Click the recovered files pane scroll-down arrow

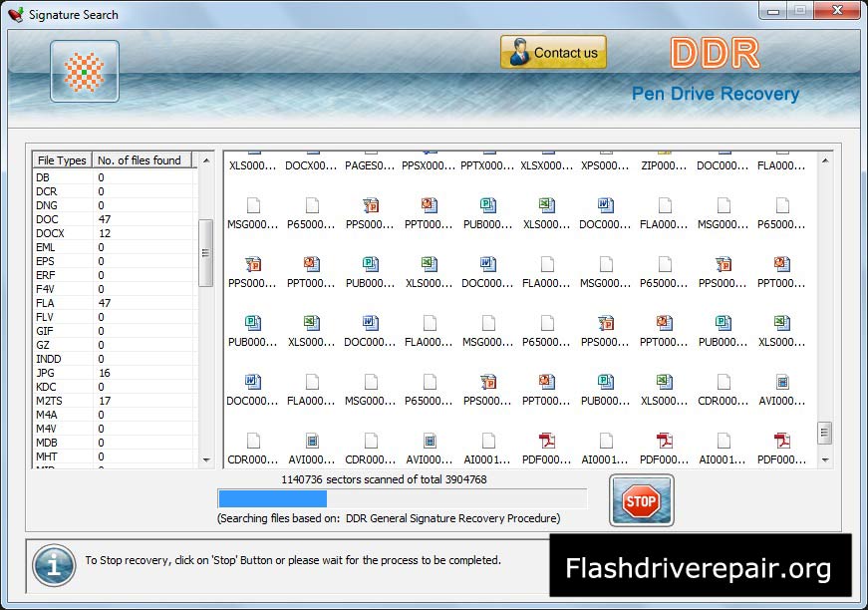[825, 459]
